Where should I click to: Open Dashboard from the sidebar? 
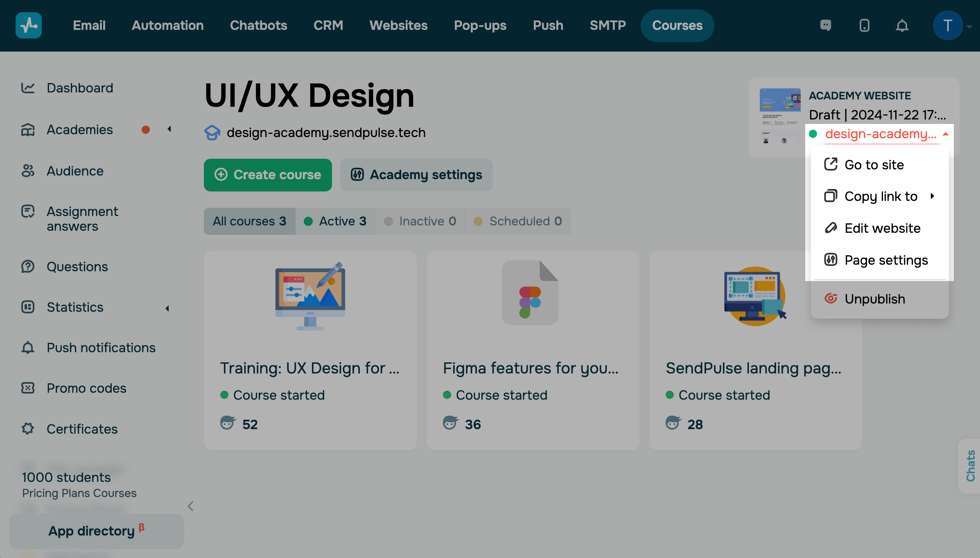pyautogui.click(x=79, y=88)
